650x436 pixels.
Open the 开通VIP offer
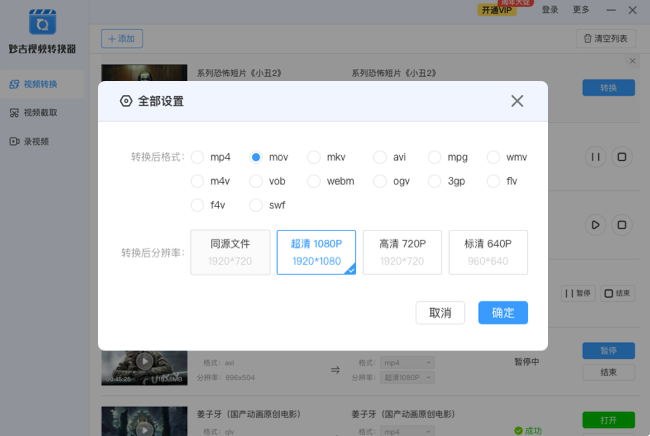click(x=497, y=10)
